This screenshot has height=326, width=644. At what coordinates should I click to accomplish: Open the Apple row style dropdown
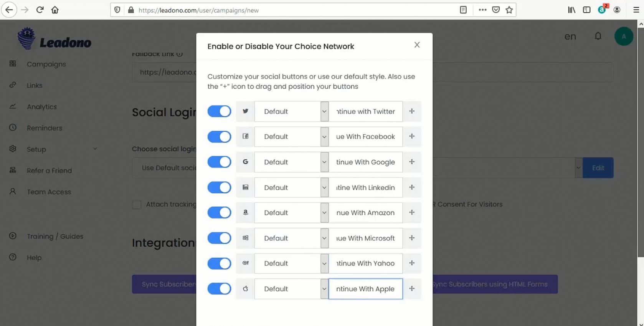point(292,289)
